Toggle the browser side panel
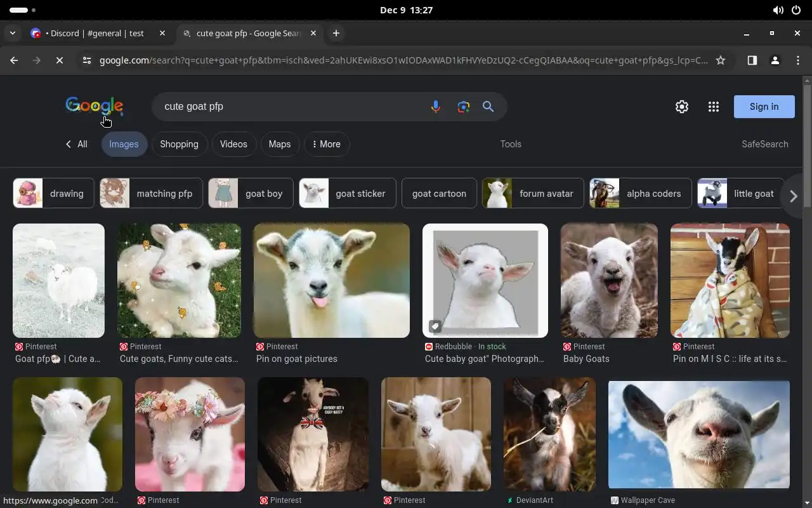Image resolution: width=812 pixels, height=508 pixels. coord(752,60)
